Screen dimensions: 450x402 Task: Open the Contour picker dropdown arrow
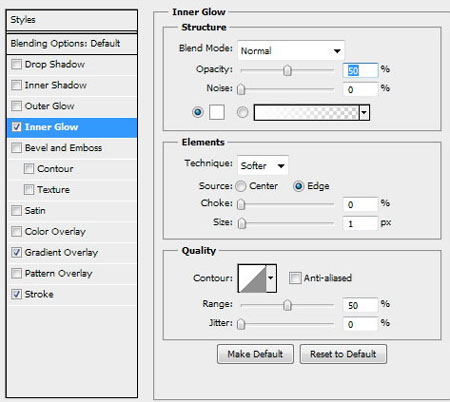click(x=271, y=278)
